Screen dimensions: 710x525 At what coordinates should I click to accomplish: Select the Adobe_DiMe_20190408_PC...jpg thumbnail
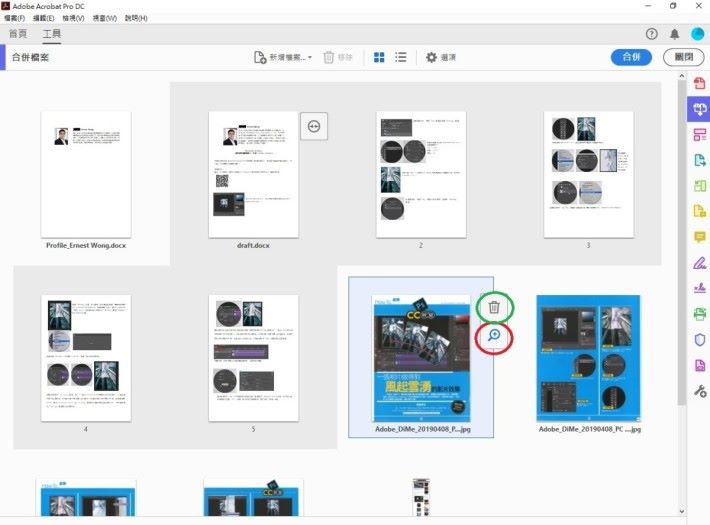coord(589,359)
